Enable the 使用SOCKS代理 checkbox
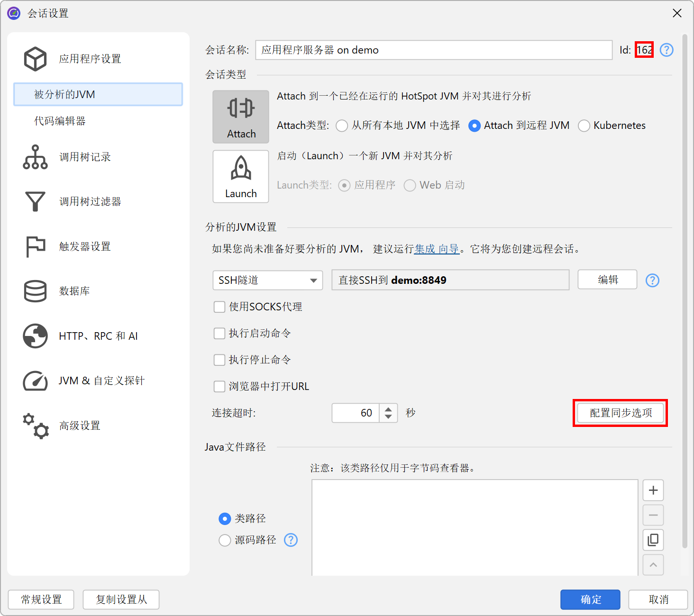Screen dimensions: 694x616 tap(219, 307)
